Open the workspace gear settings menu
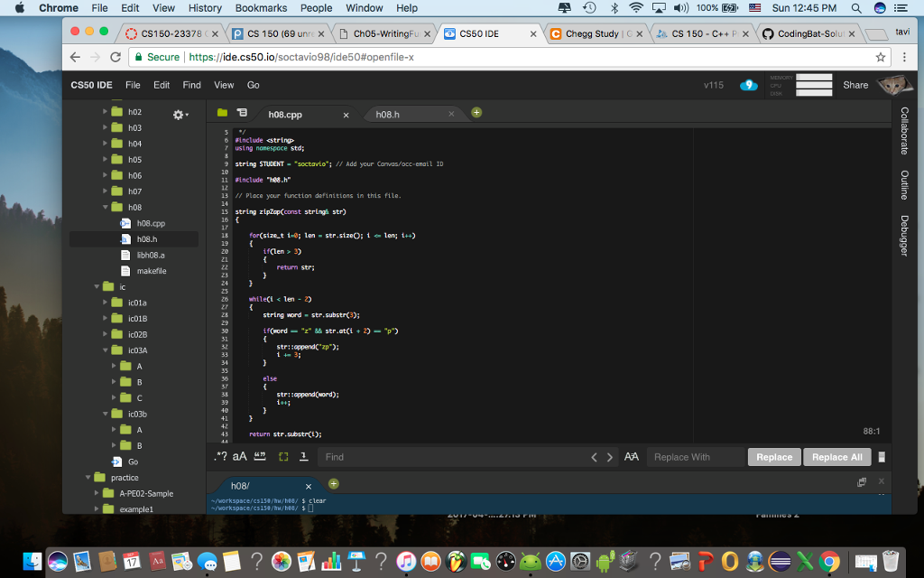 click(x=180, y=115)
